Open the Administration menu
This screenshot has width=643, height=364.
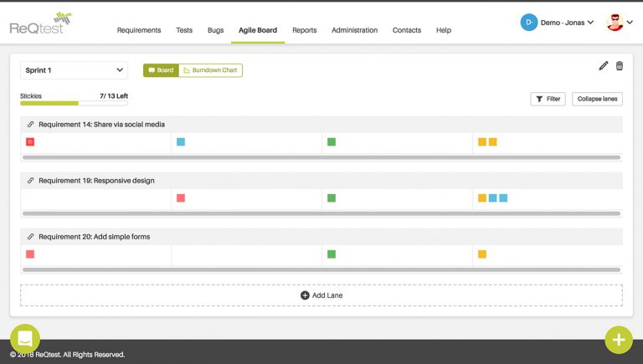coord(355,30)
